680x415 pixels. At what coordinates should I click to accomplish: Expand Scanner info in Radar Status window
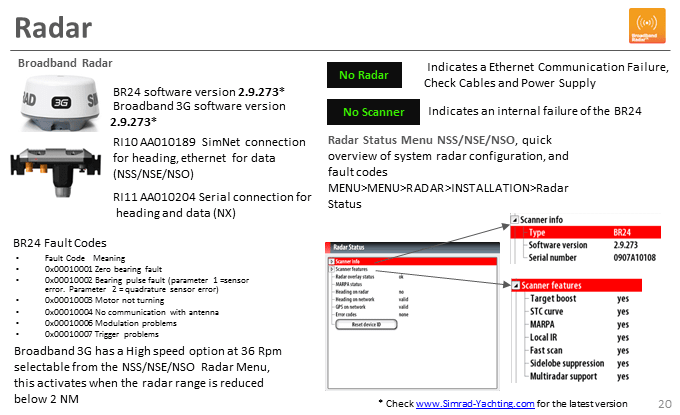point(331,261)
